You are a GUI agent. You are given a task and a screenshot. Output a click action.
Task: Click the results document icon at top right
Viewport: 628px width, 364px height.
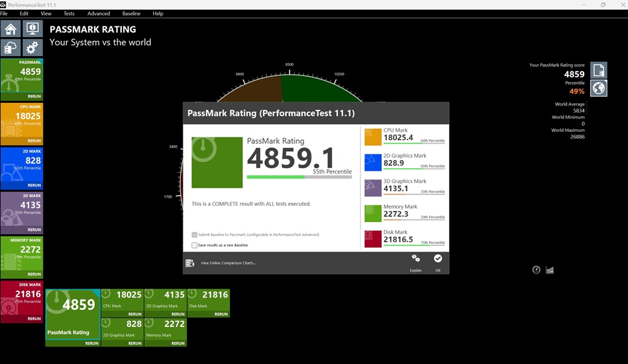598,70
